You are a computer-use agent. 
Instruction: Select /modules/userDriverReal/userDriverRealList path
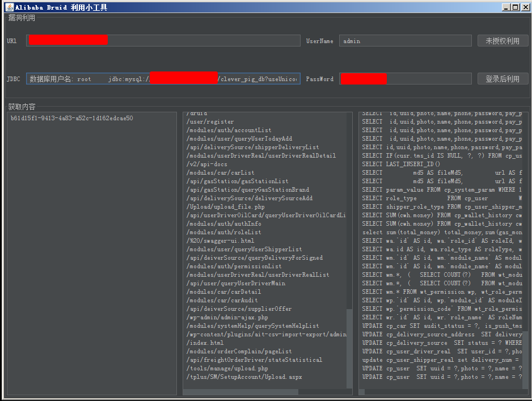257,275
